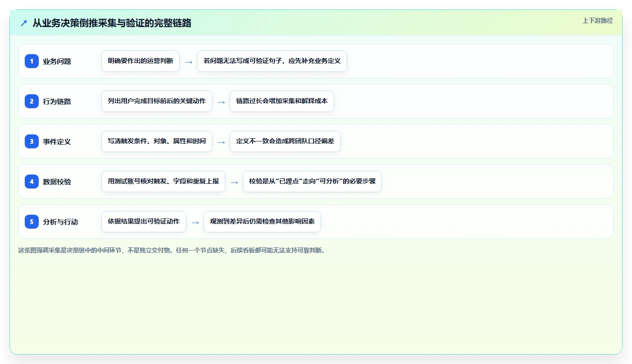Click the 链路过长会增加采集和解释成本 chip
Screen dimensions: 632x364
282,101
